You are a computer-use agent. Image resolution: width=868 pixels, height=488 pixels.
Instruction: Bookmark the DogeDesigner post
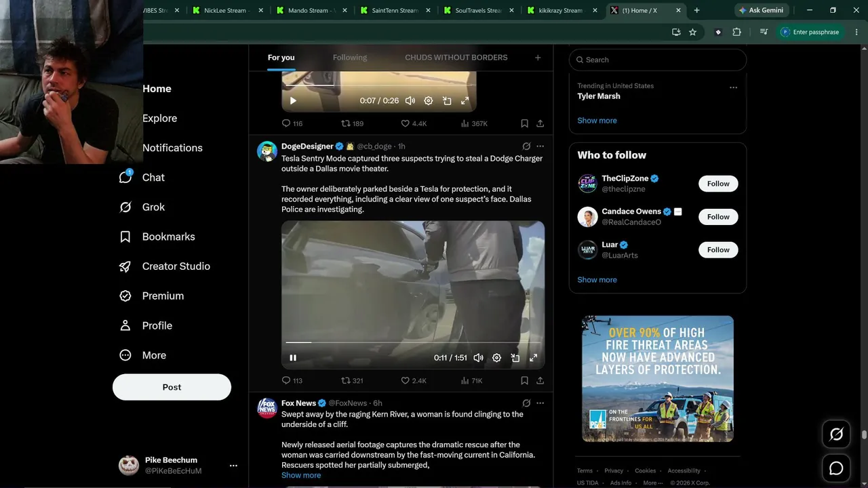524,381
